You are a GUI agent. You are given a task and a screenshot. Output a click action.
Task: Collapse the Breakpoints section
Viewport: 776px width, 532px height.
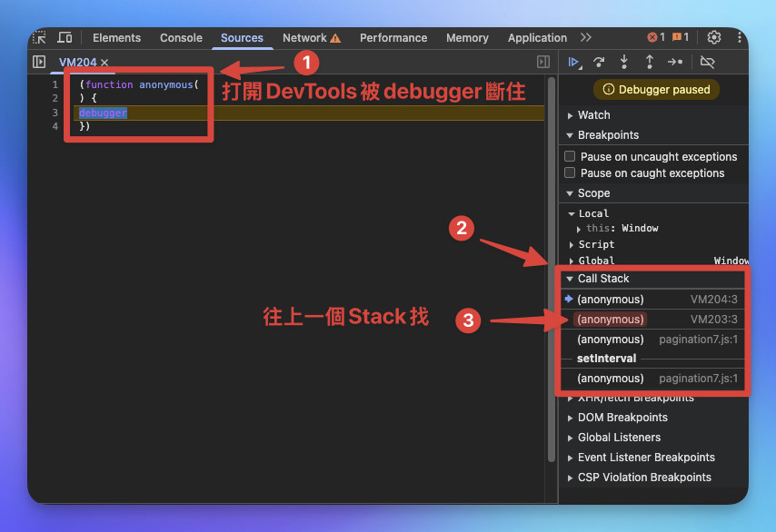pyautogui.click(x=653, y=135)
